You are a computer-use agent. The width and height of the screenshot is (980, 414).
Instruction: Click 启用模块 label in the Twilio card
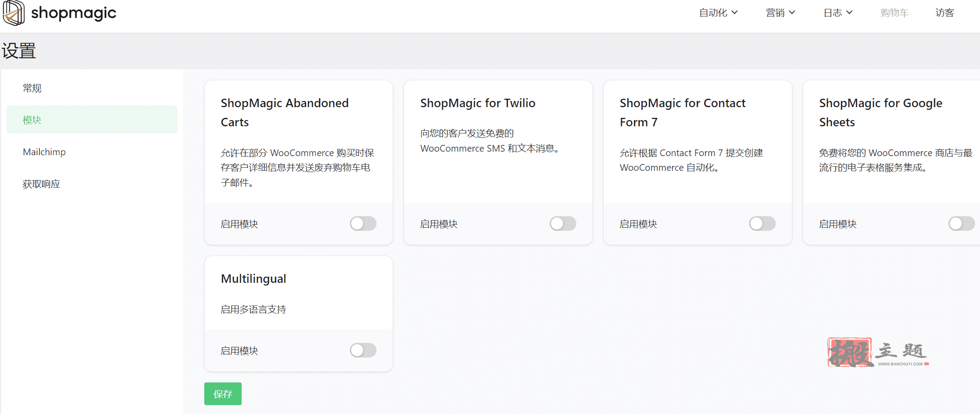point(439,224)
